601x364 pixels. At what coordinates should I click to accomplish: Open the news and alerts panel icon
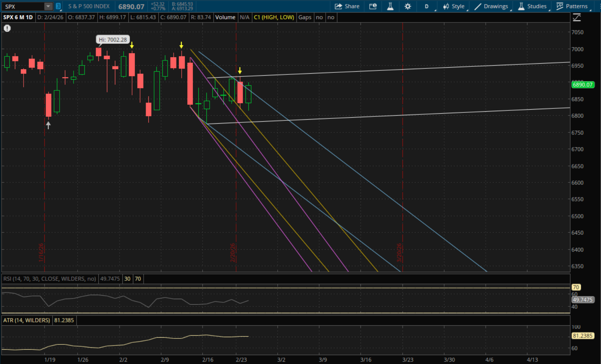[x=373, y=6]
